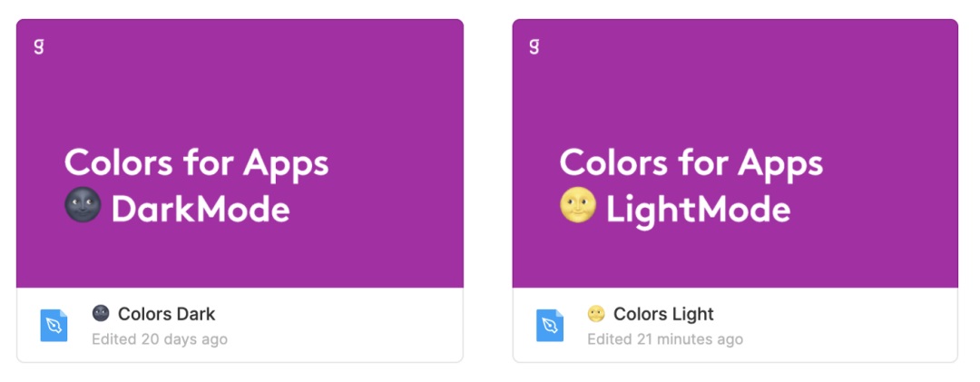Click the "Edited 21 minutes ago" timestamp
Image resolution: width=980 pixels, height=382 pixels.
point(665,339)
